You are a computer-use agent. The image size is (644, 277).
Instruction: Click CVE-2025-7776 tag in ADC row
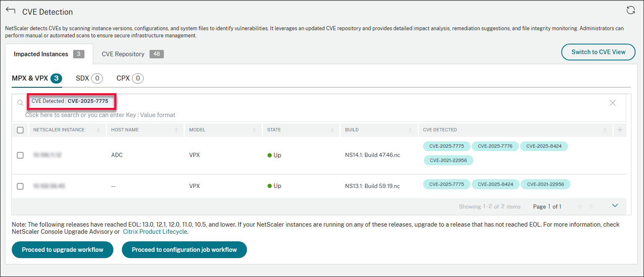pos(495,146)
